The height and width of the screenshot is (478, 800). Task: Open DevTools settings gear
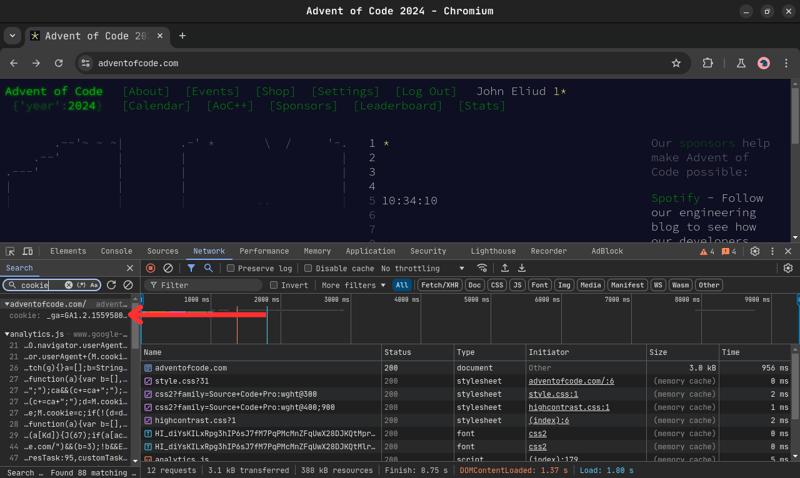coord(755,252)
